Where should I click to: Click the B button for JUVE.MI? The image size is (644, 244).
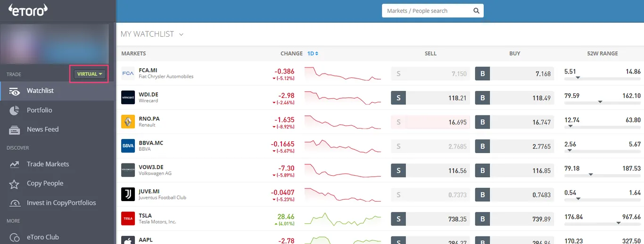(482, 195)
